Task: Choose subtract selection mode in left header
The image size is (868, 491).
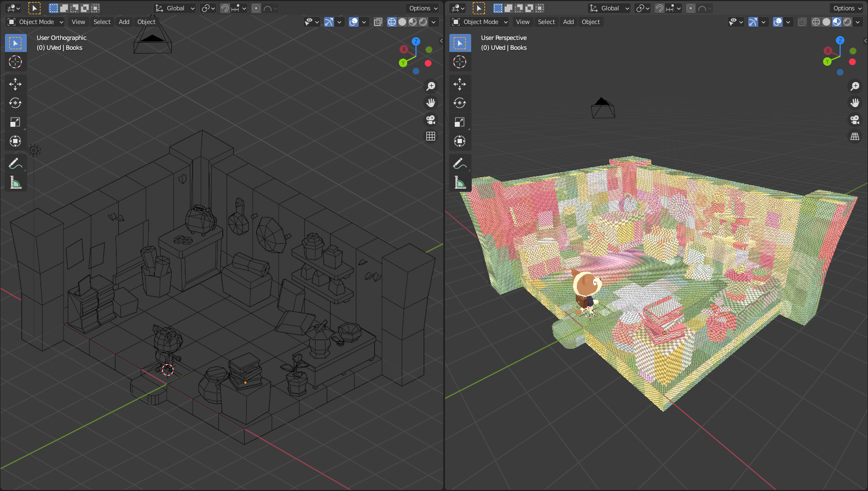Action: coord(74,8)
